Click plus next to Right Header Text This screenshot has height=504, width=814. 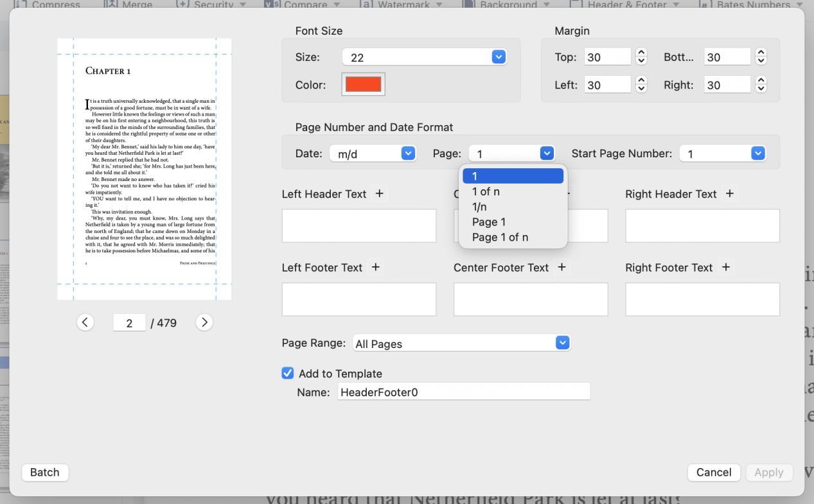pyautogui.click(x=729, y=194)
